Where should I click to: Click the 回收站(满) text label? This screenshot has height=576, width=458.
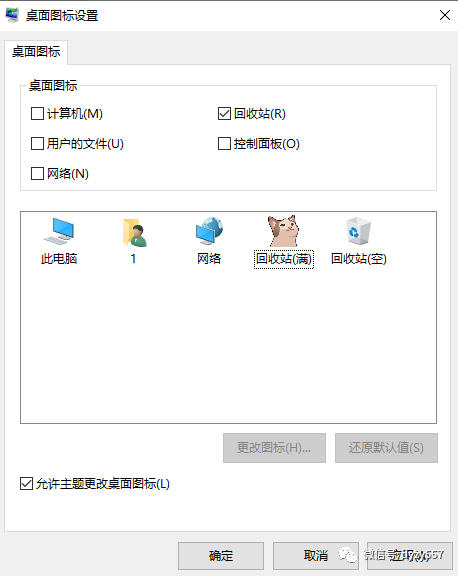point(284,259)
